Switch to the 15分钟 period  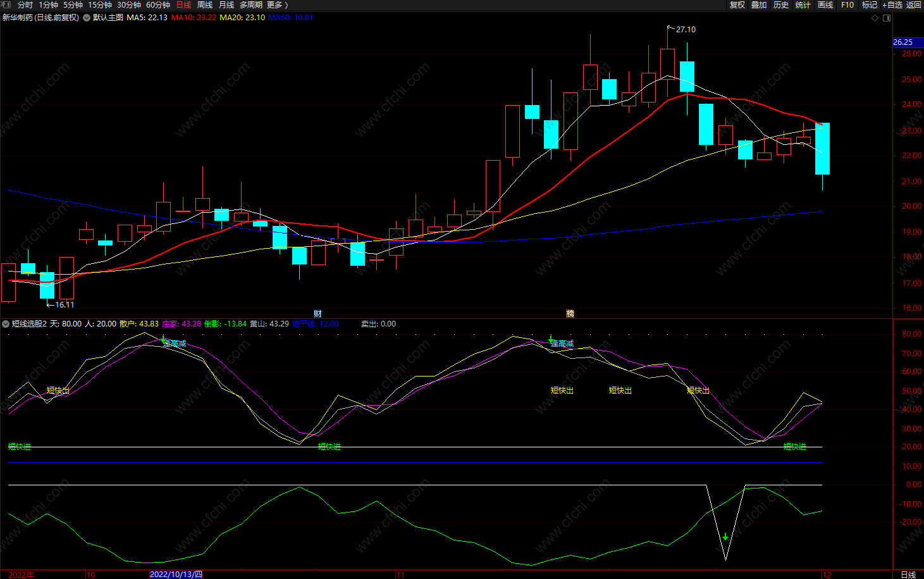pyautogui.click(x=100, y=4)
